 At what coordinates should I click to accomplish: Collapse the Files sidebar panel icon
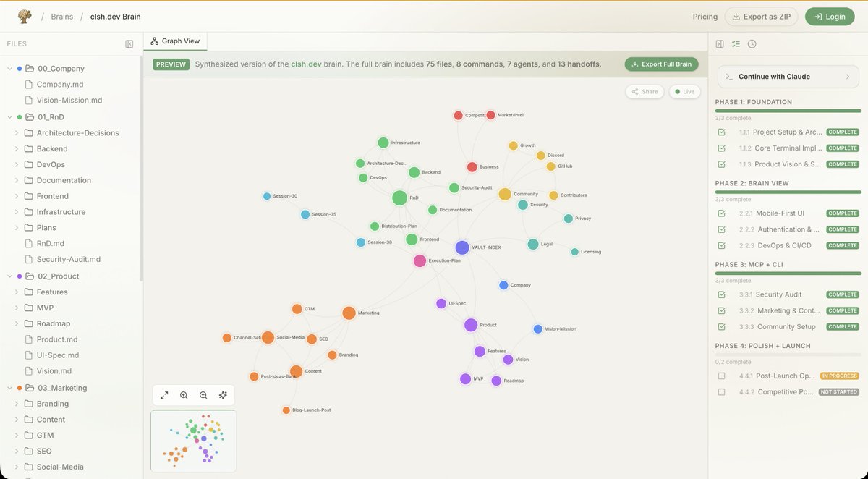coord(129,44)
